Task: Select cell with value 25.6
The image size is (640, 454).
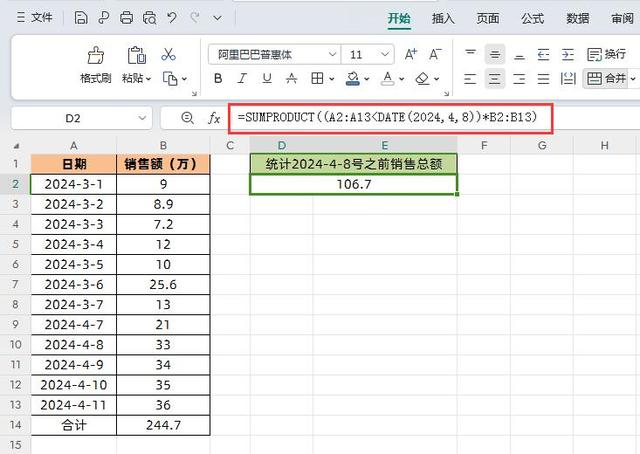Action: click(x=163, y=285)
